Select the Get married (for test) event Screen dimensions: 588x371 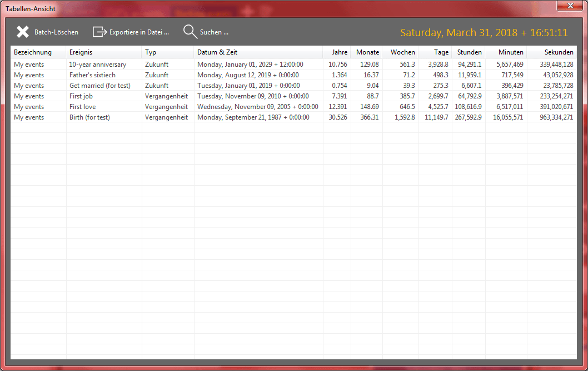point(99,86)
